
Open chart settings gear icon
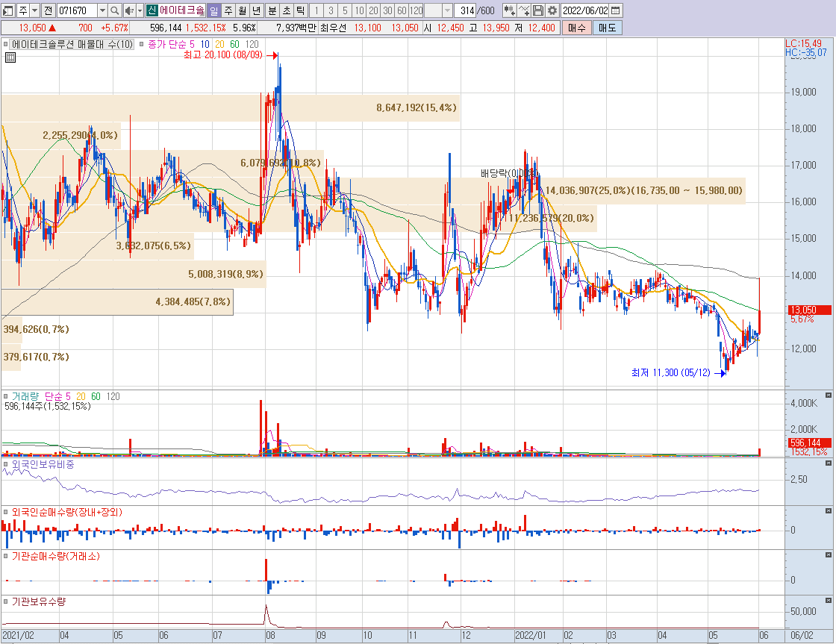coord(552,10)
